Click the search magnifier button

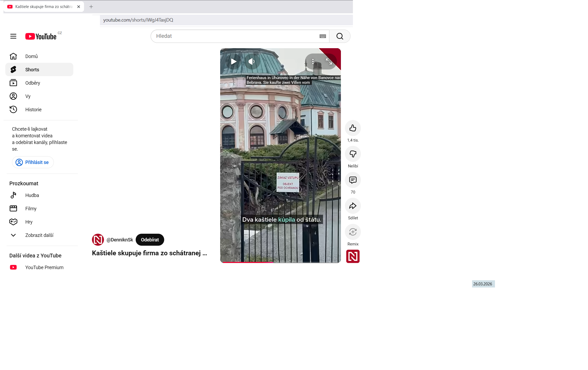pyautogui.click(x=340, y=36)
